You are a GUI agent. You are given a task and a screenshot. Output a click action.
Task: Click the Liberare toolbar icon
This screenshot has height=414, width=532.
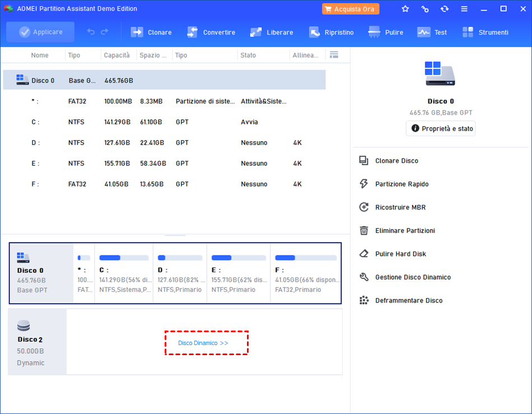click(256, 32)
